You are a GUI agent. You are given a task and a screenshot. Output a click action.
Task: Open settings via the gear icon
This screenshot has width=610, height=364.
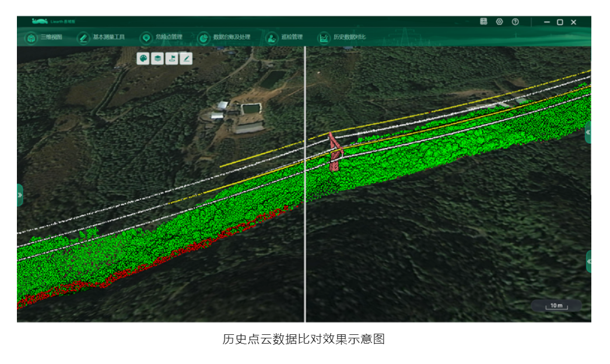pos(499,22)
